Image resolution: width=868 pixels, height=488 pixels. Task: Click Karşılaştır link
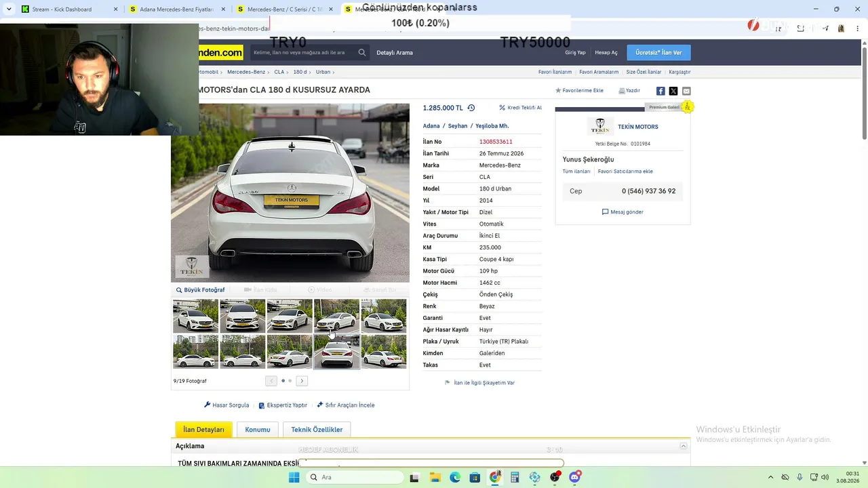point(679,72)
